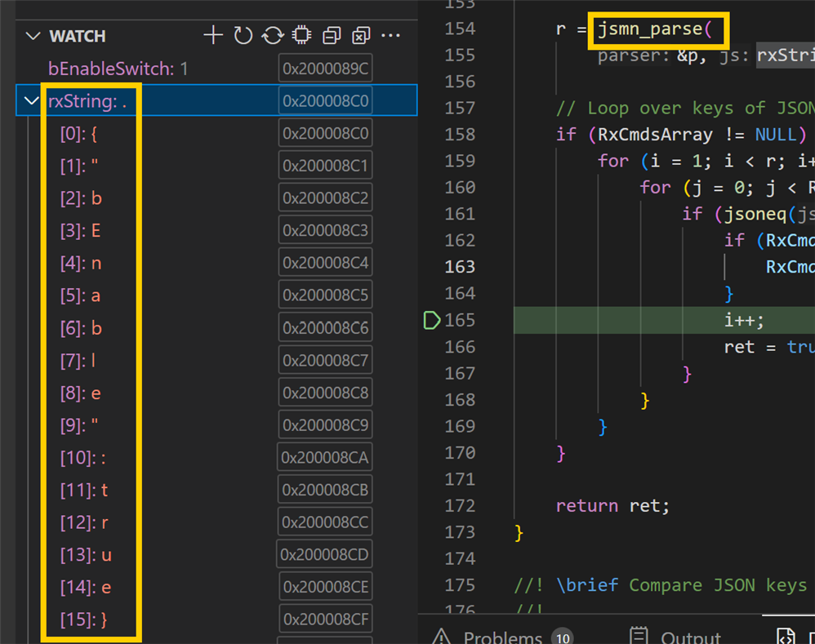Add a new watch expression
The image size is (815, 644).
click(213, 35)
